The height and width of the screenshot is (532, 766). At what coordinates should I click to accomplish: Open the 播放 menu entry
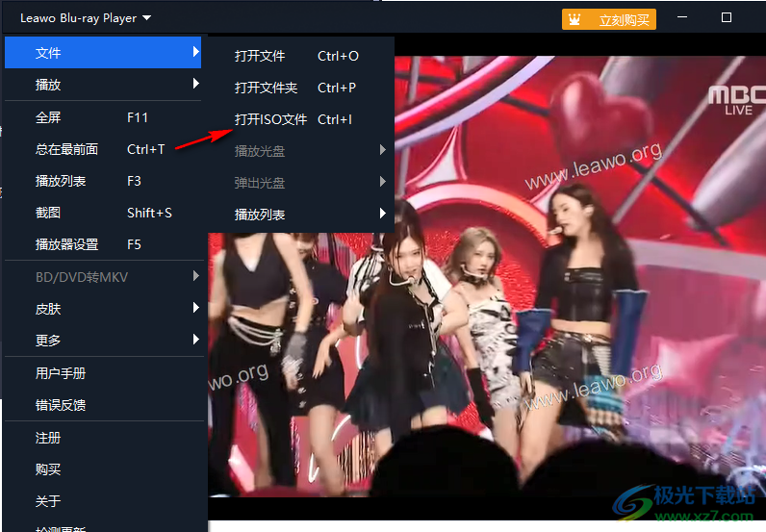point(103,84)
